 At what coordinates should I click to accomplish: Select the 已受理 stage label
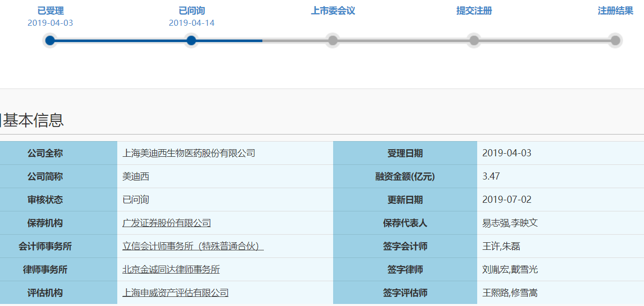[51, 11]
